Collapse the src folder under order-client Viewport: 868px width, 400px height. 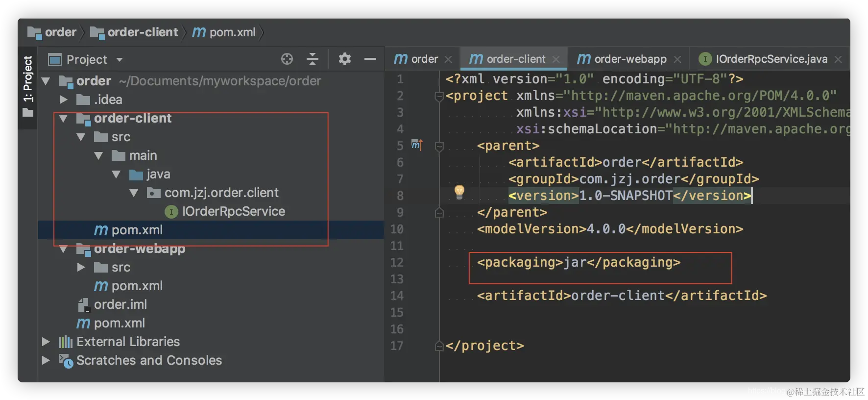[81, 137]
